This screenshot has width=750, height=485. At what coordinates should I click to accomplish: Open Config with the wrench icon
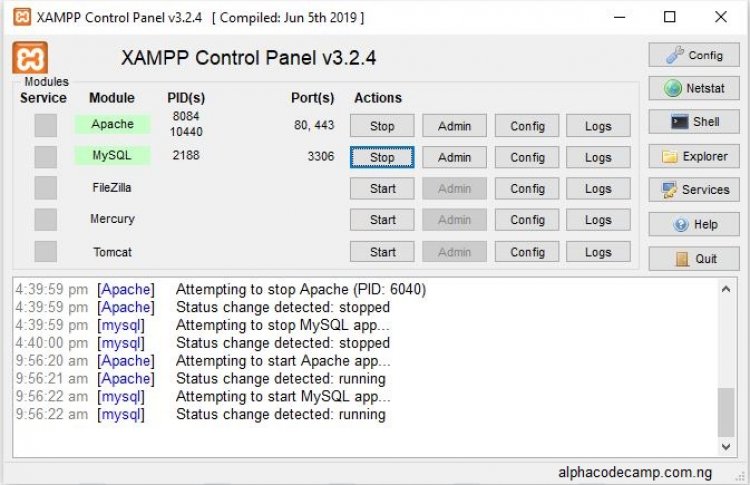pos(694,55)
